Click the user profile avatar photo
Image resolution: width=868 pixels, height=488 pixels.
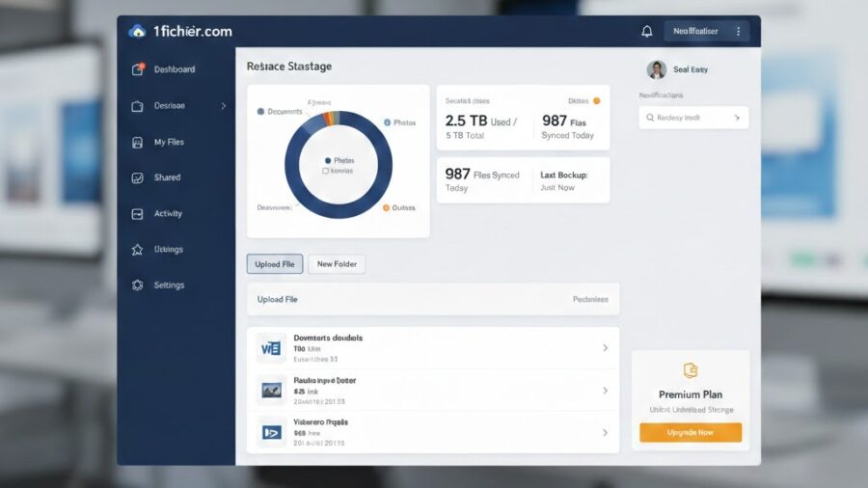tap(657, 69)
